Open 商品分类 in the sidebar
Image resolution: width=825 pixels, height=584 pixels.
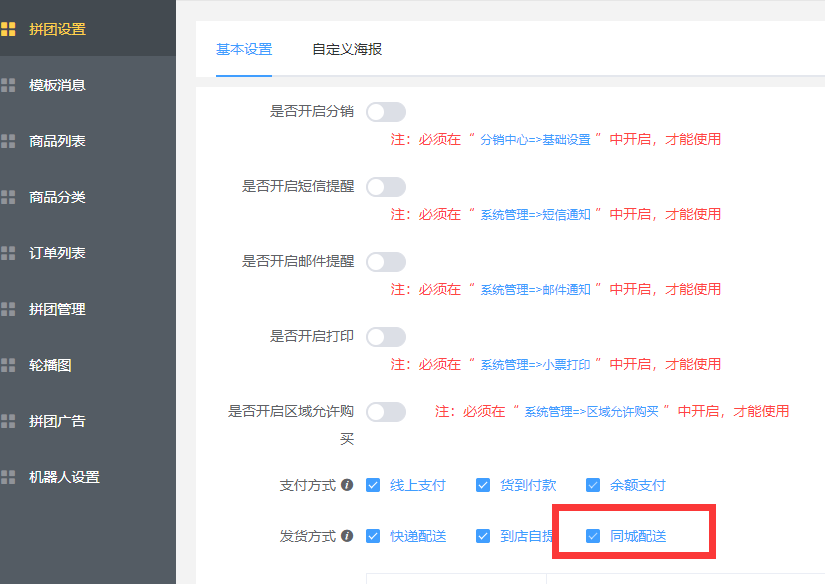[x=57, y=197]
